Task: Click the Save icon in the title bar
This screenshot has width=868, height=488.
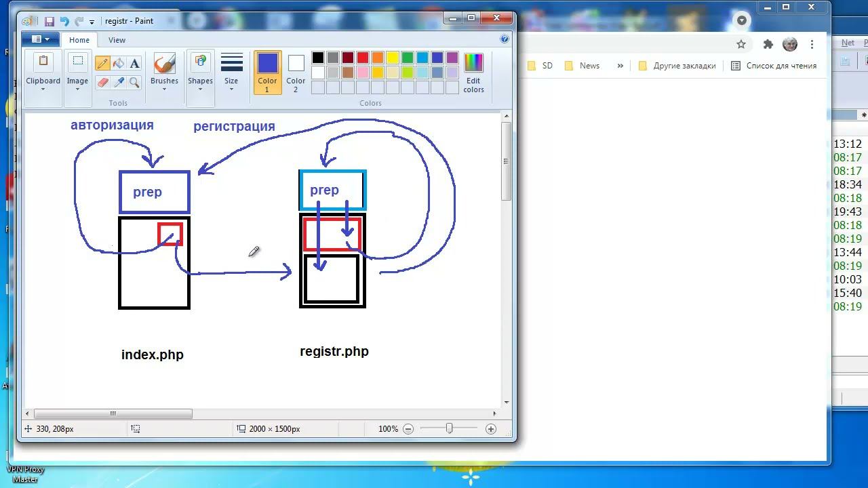Action: click(x=50, y=22)
